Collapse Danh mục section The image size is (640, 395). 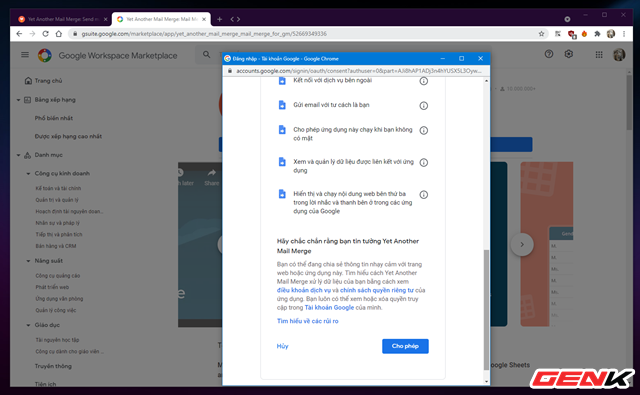(18, 155)
